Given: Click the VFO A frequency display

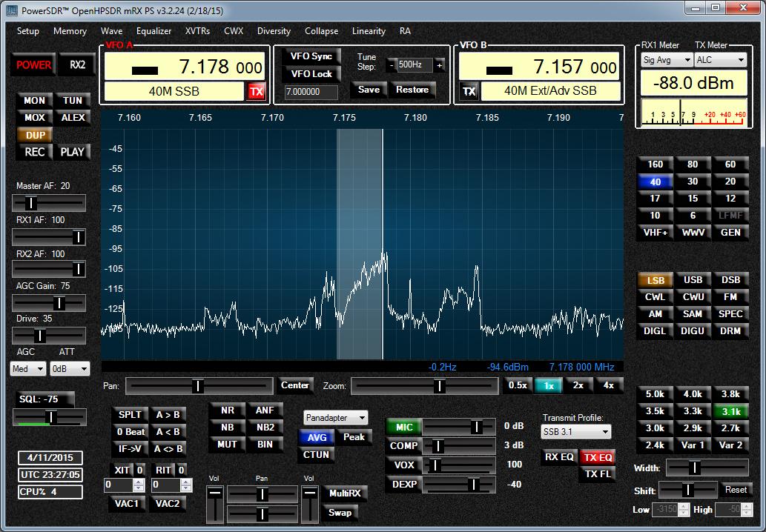Looking at the screenshot, I should (x=185, y=67).
